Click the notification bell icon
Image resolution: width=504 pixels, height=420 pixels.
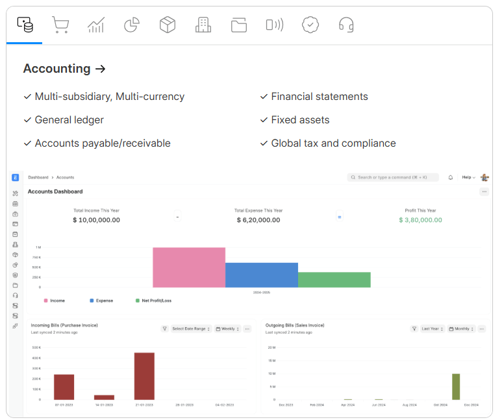click(451, 177)
